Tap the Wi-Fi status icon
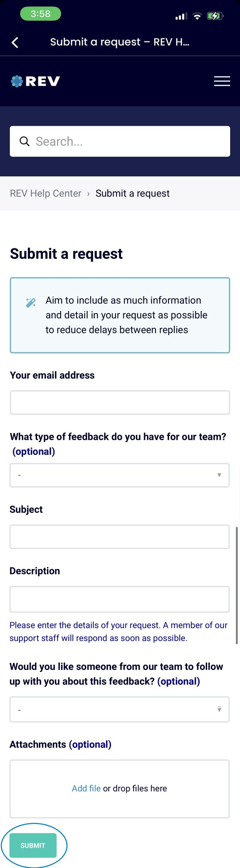 click(197, 16)
